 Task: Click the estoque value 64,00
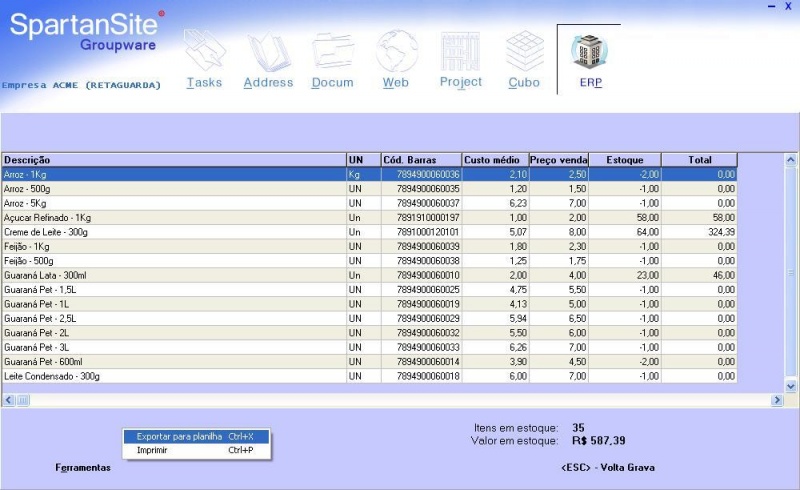point(647,232)
